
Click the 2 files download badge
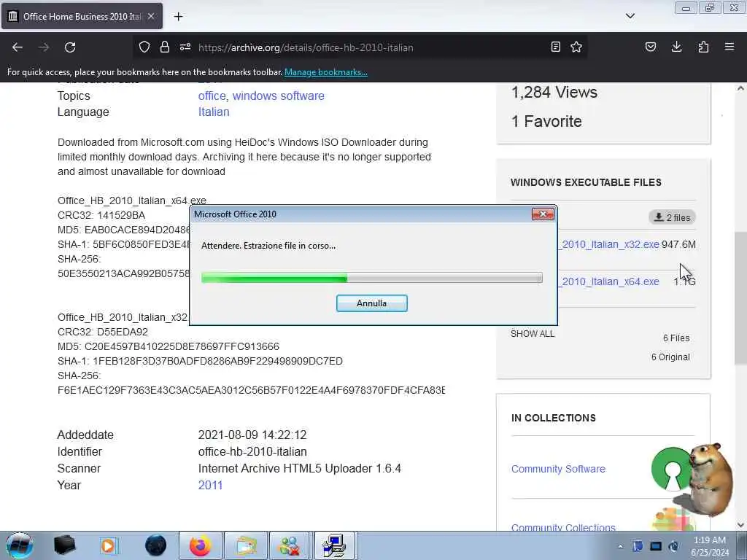(672, 217)
